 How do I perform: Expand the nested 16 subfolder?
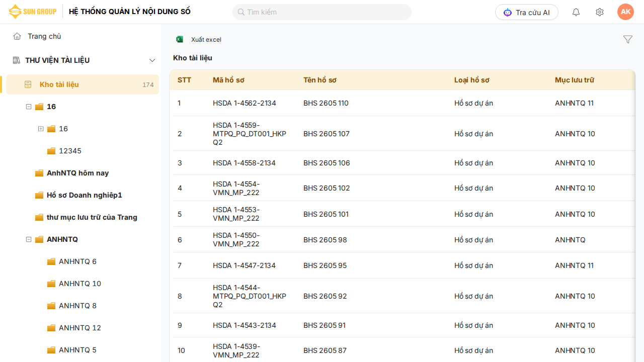click(x=41, y=129)
